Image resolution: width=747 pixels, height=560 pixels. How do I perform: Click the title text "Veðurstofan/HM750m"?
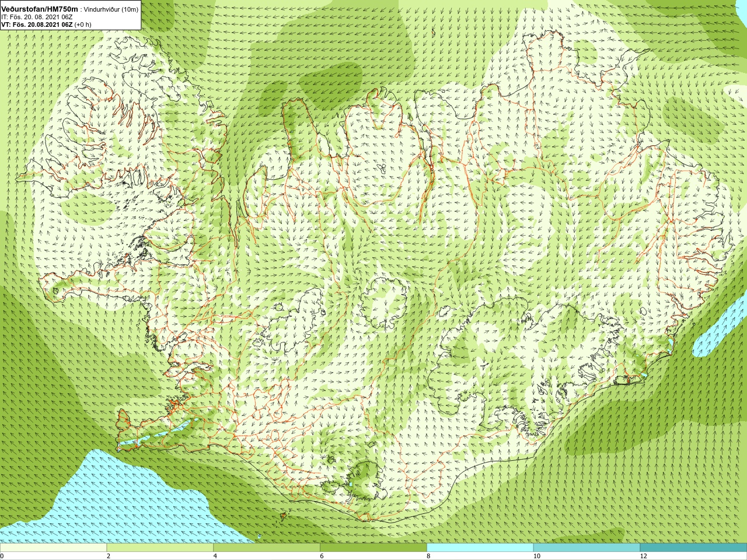[39, 9]
